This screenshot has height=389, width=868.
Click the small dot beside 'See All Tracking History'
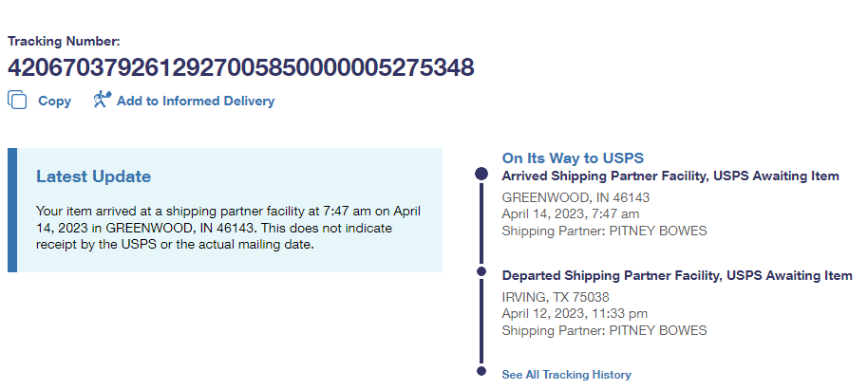481,372
